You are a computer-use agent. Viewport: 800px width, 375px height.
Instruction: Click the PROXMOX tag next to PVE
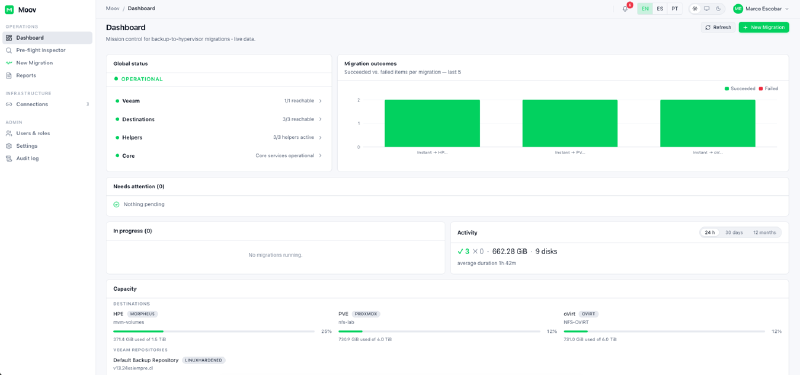tap(366, 314)
